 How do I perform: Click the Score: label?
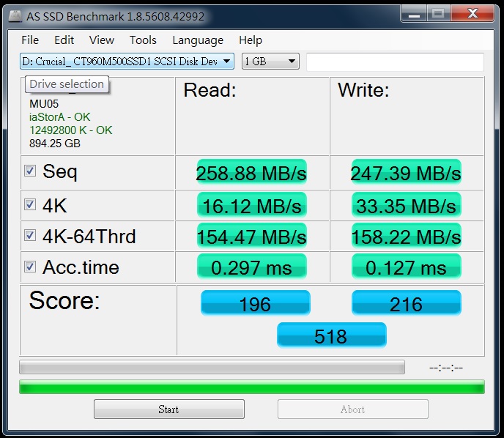64,300
